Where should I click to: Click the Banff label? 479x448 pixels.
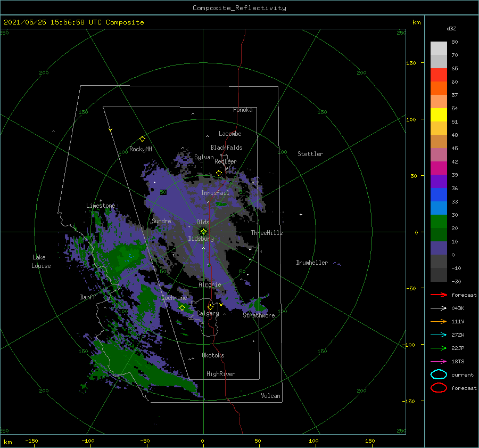coord(88,297)
